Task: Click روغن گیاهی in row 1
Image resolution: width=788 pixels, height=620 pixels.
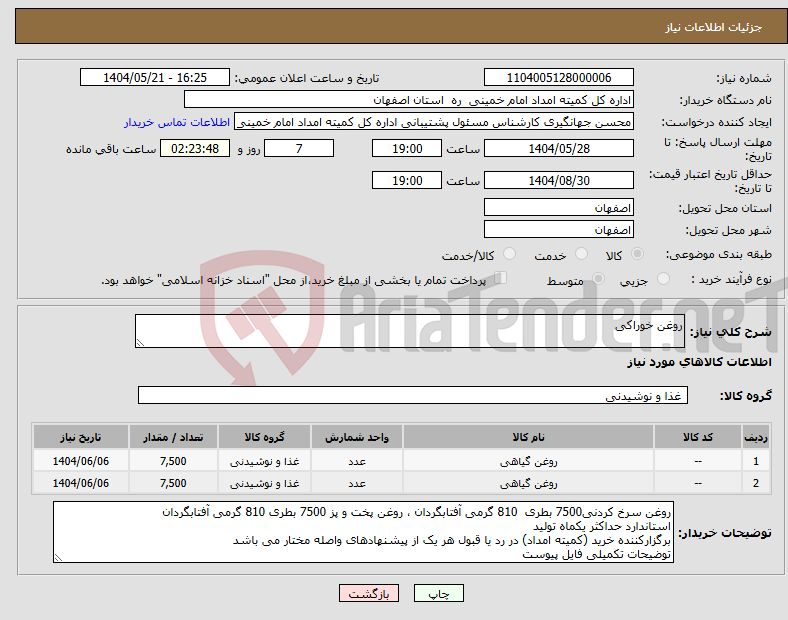Action: [x=528, y=461]
